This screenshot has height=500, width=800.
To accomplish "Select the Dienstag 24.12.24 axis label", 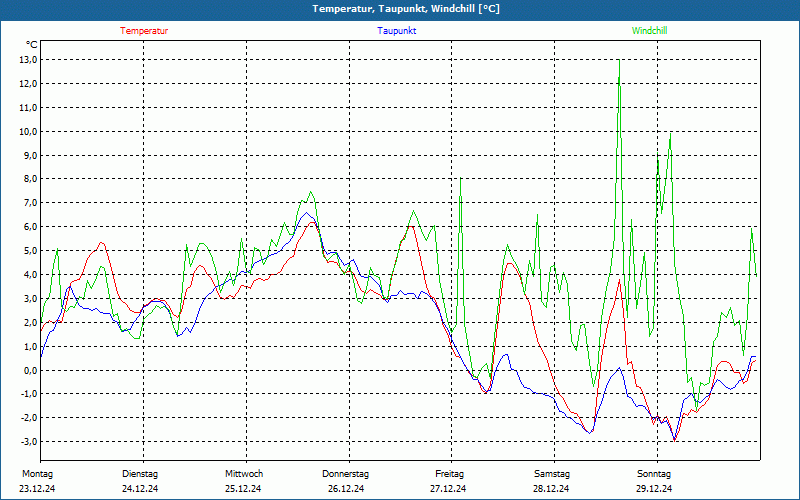I will coord(140,481).
